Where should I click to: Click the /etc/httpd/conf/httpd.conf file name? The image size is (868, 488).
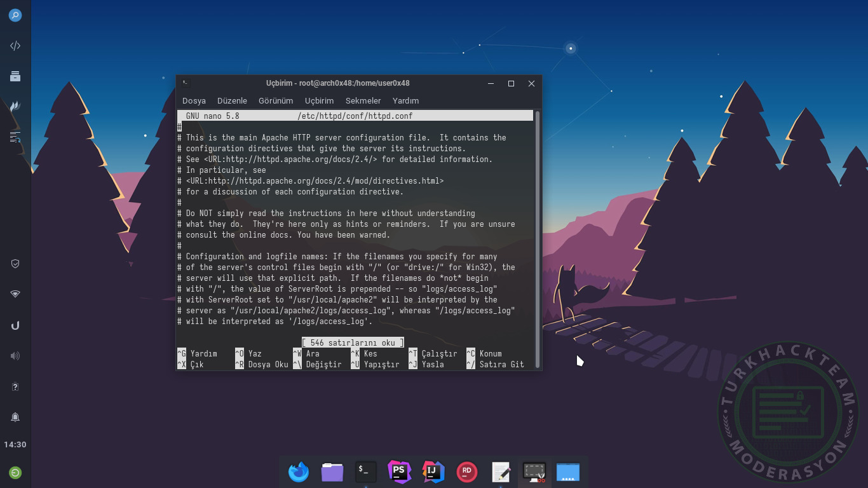coord(355,116)
